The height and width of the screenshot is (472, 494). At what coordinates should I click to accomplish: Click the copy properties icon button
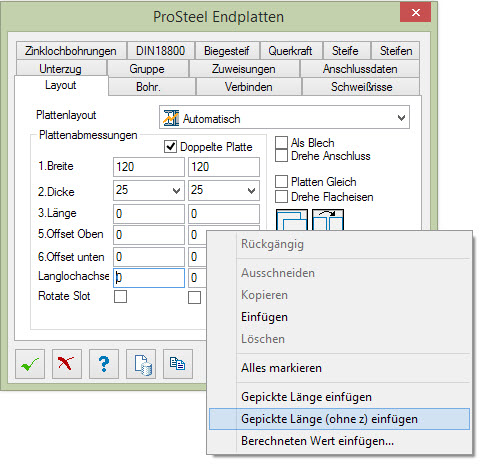[x=178, y=364]
